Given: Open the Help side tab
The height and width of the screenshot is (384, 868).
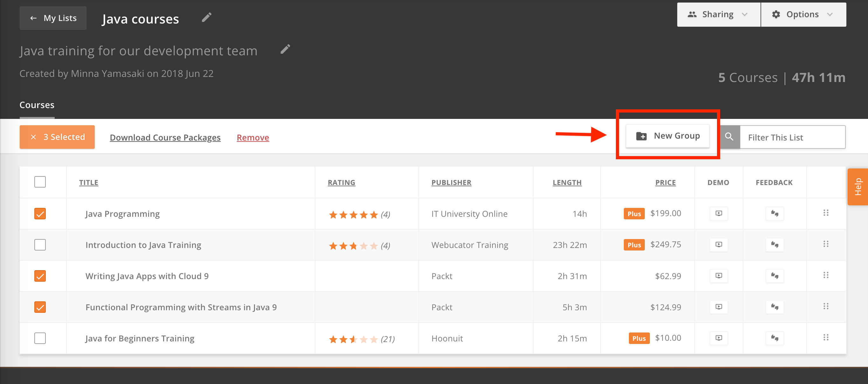Looking at the screenshot, I should [x=858, y=187].
